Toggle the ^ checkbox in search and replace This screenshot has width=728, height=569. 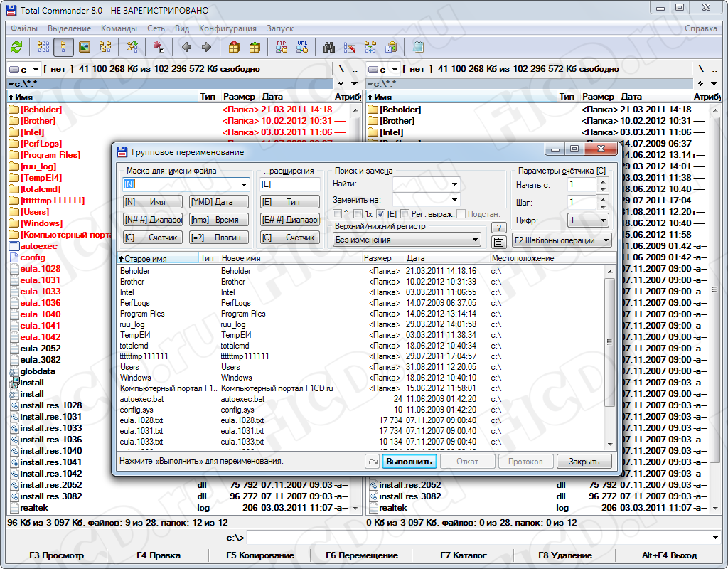tap(338, 213)
